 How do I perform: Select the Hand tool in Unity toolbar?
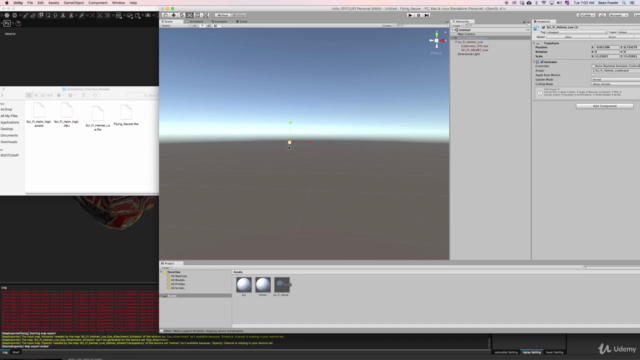pyautogui.click(x=166, y=15)
